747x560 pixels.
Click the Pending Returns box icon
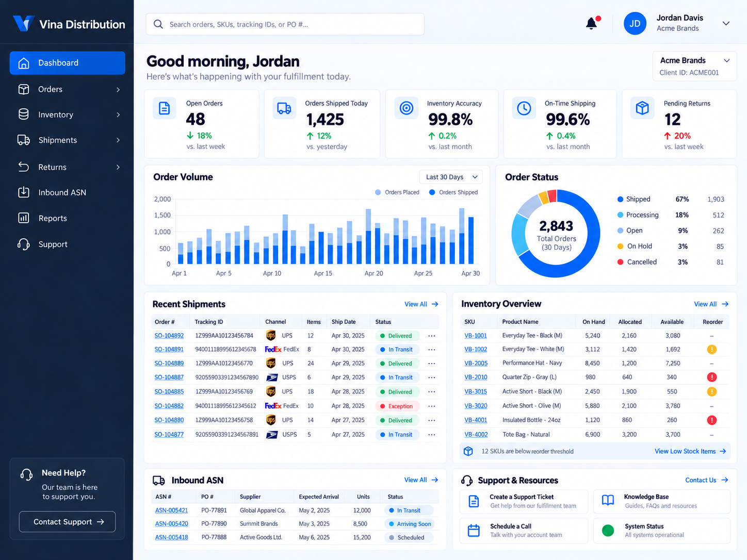coord(642,108)
